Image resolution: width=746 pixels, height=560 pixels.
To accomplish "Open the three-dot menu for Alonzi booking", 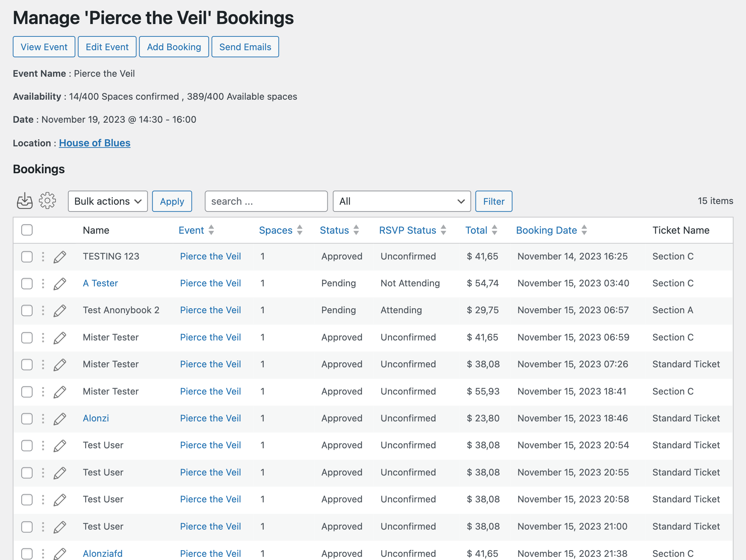I will click(43, 419).
